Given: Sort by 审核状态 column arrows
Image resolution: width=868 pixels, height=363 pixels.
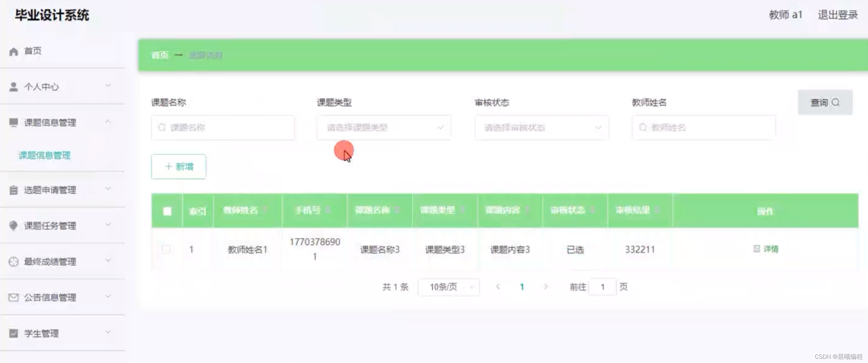Looking at the screenshot, I should 593,210.
